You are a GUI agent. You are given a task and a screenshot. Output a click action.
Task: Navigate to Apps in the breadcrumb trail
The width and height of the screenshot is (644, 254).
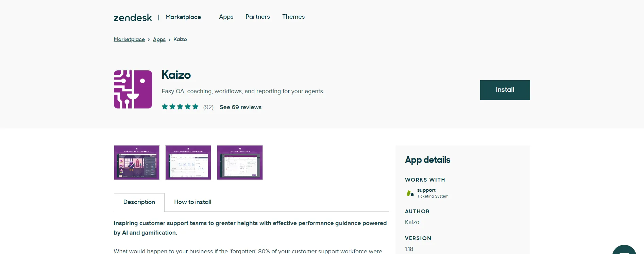pos(159,39)
